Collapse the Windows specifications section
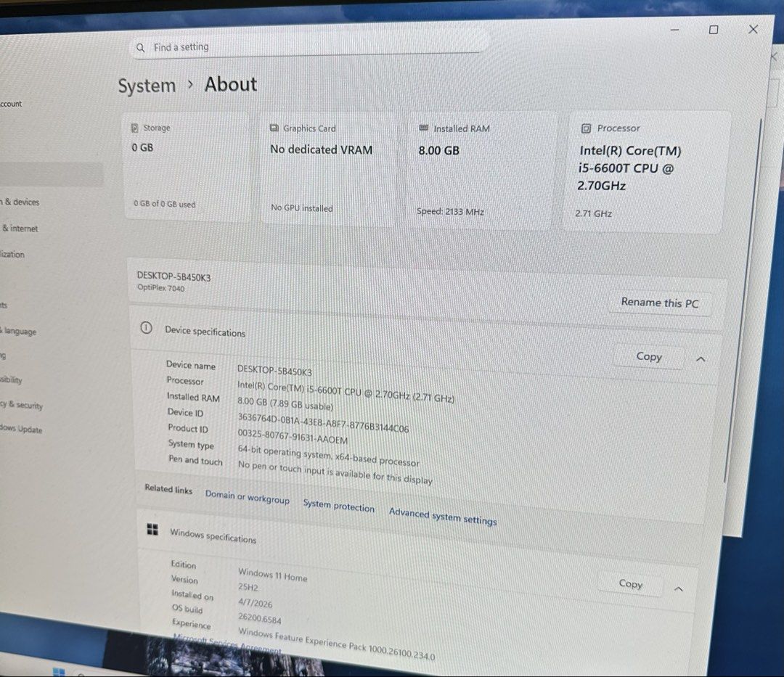The height and width of the screenshot is (677, 784). (679, 589)
